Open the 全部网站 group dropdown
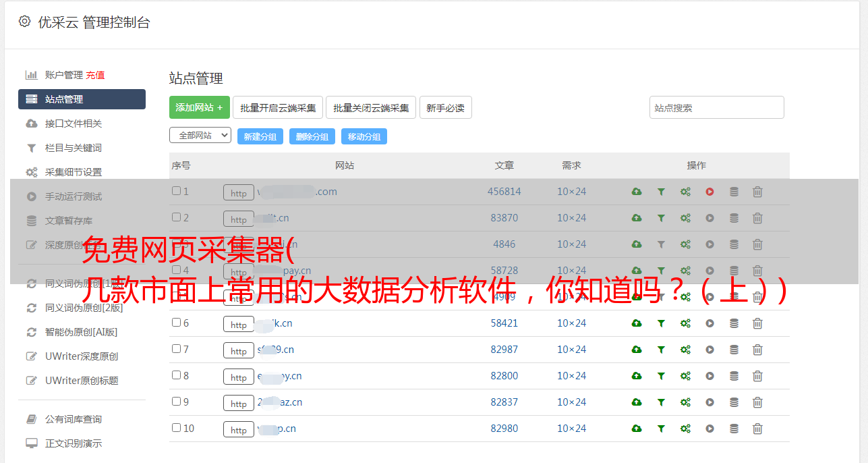868x463 pixels. (200, 135)
